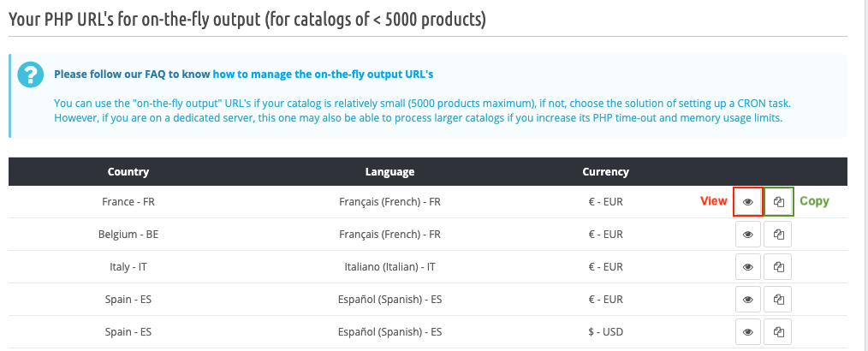View the Italy feed URL
The image size is (868, 351).
pyautogui.click(x=748, y=267)
